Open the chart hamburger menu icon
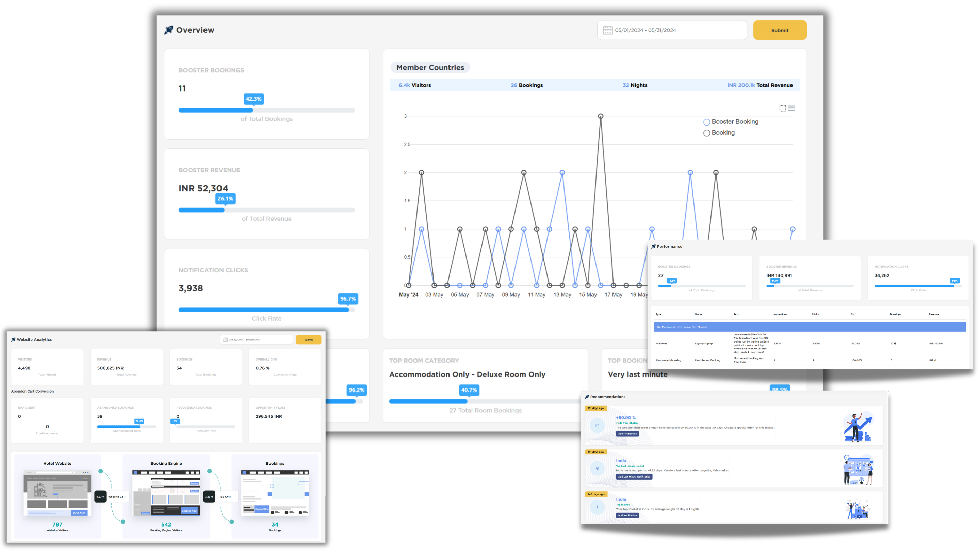The image size is (980, 551). (x=792, y=108)
